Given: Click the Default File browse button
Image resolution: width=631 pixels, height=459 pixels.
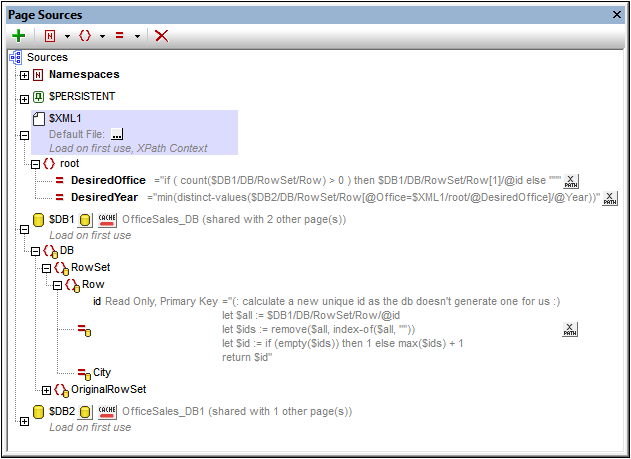Looking at the screenshot, I should pyautogui.click(x=117, y=134).
